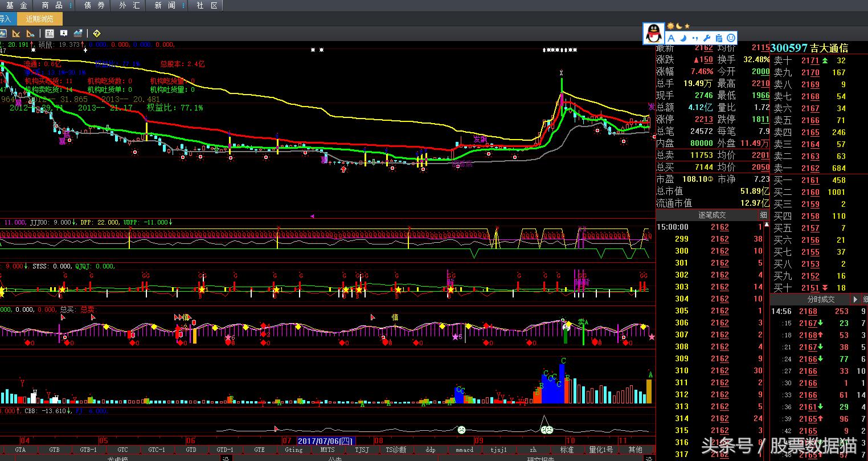868x461 pixels.
Task: Select the TS诊断 indicator tab
Action: pyautogui.click(x=396, y=450)
